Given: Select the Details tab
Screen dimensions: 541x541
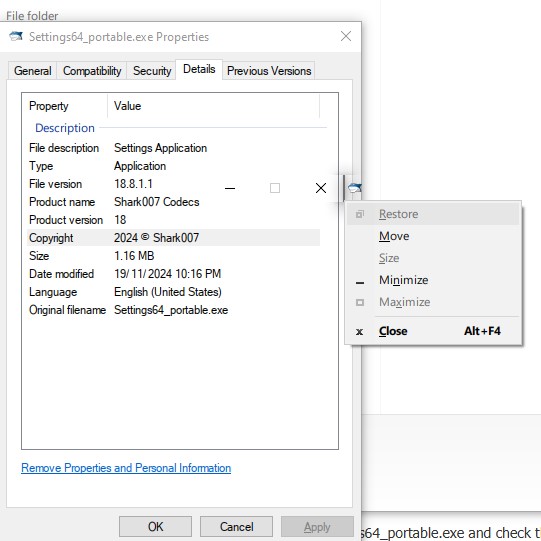Looking at the screenshot, I should [x=199, y=69].
